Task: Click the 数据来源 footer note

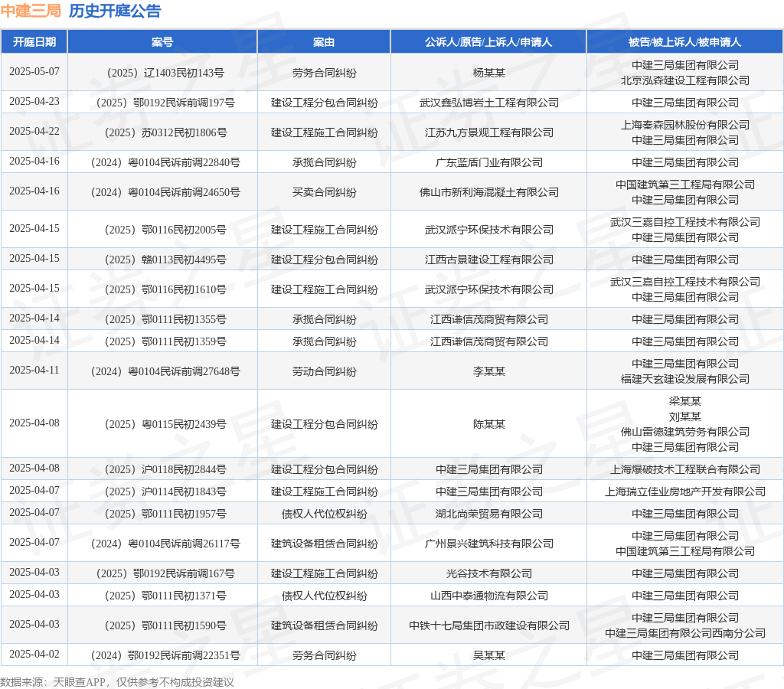Action: click(x=117, y=682)
